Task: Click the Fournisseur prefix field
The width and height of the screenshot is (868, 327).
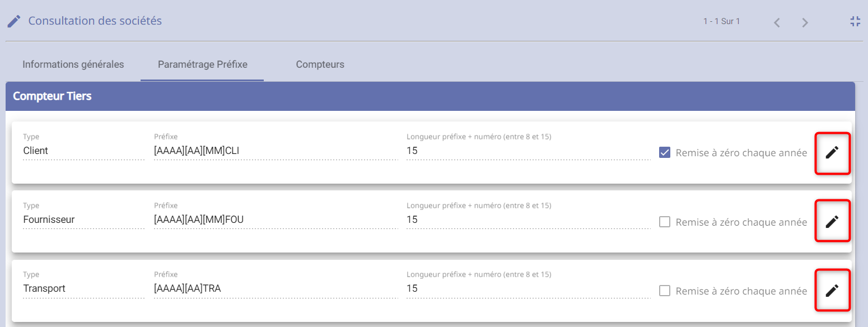Action: pos(276,219)
